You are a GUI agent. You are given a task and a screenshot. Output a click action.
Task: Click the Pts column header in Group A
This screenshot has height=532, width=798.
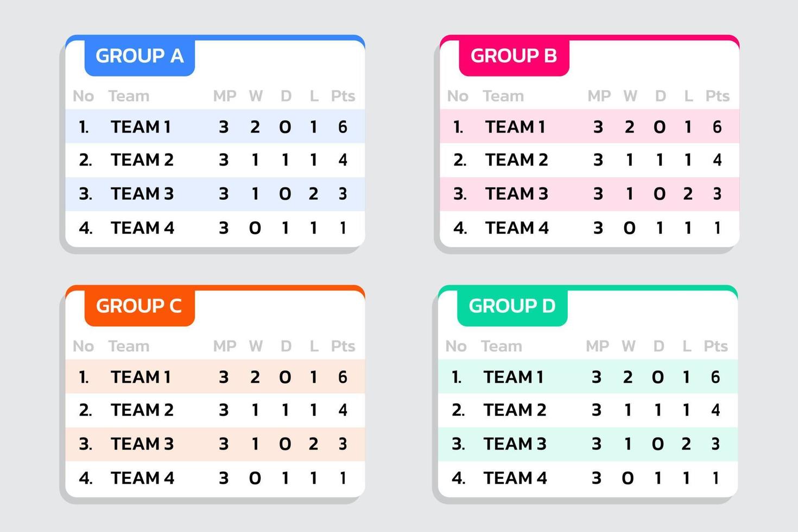click(x=343, y=96)
